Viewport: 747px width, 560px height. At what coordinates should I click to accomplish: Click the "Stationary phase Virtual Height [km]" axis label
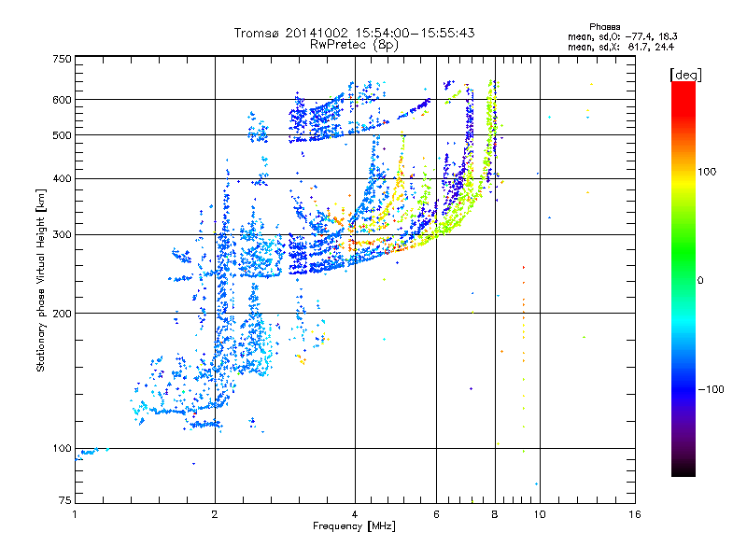coord(41,280)
